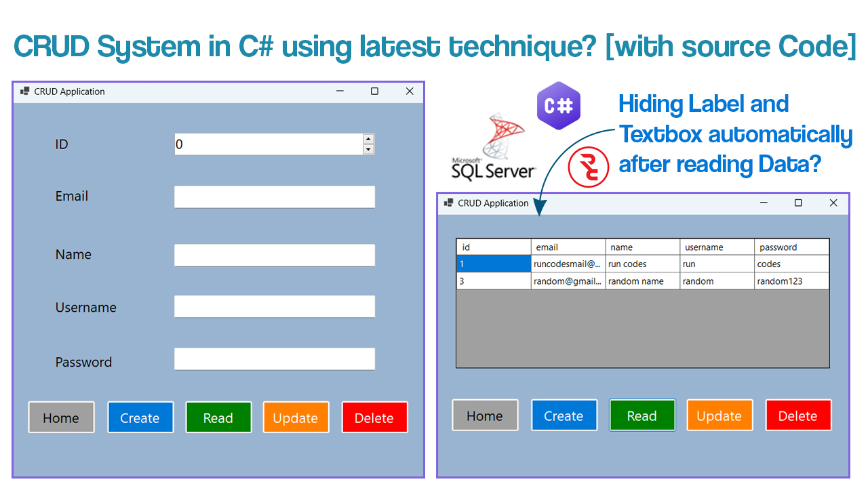
Task: Click the orange Update button in left window
Action: [296, 418]
